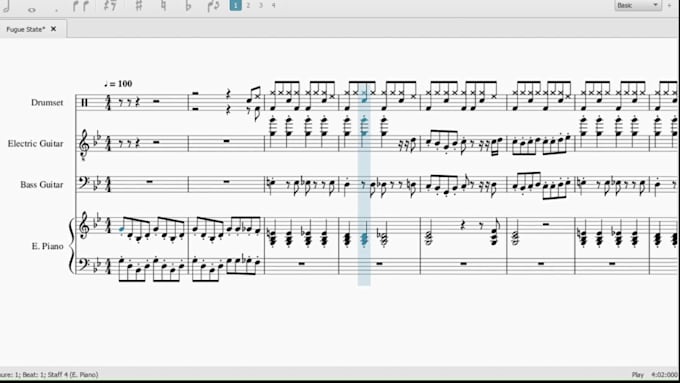The height and width of the screenshot is (383, 680).
Task: Click the Play status text
Action: coord(638,375)
